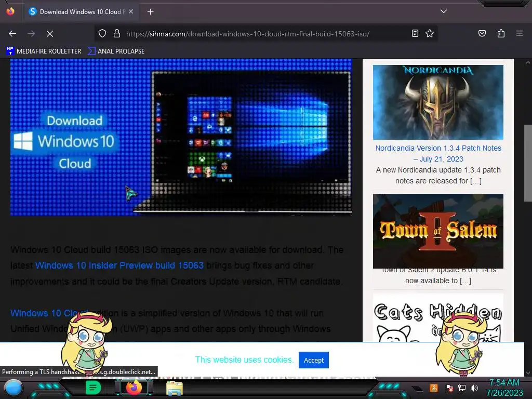
Task: Switch to Firefox on the taskbar
Action: pos(134,388)
